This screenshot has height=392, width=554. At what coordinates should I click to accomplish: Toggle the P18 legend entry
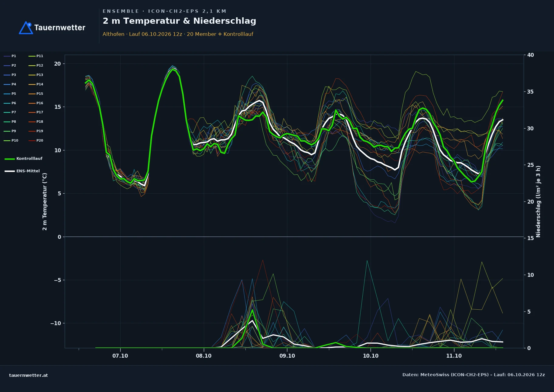pyautogui.click(x=36, y=122)
